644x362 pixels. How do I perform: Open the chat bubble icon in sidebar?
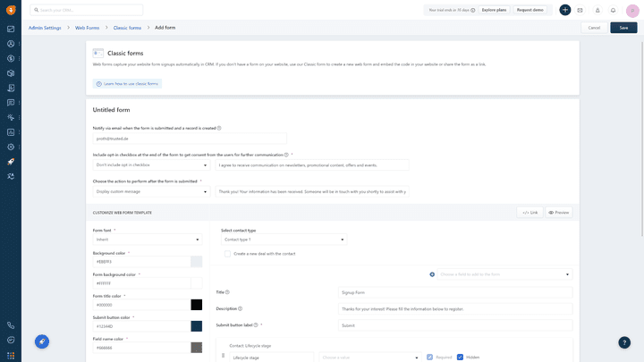coord(11,340)
